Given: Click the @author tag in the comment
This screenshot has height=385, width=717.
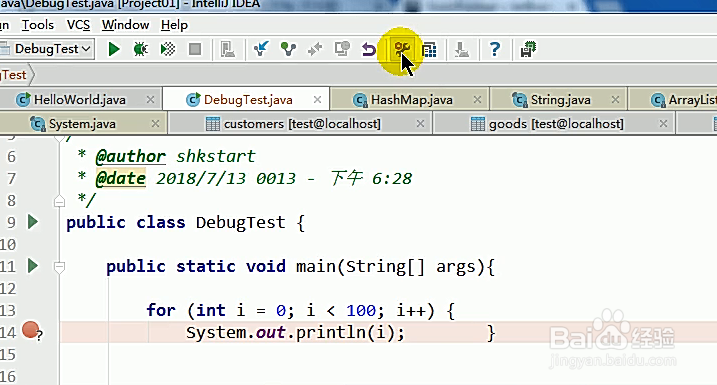Looking at the screenshot, I should [130, 156].
